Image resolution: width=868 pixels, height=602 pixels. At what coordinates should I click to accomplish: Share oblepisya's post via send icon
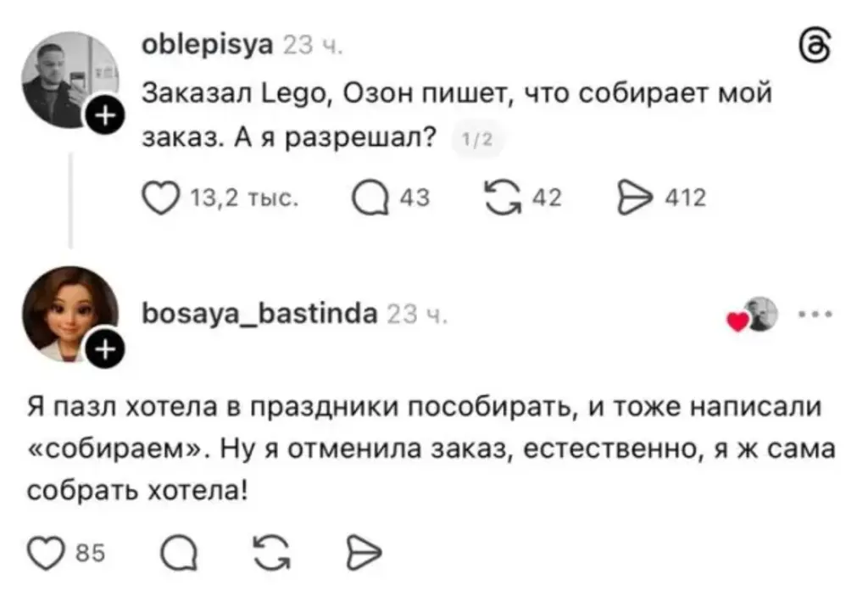(635, 198)
